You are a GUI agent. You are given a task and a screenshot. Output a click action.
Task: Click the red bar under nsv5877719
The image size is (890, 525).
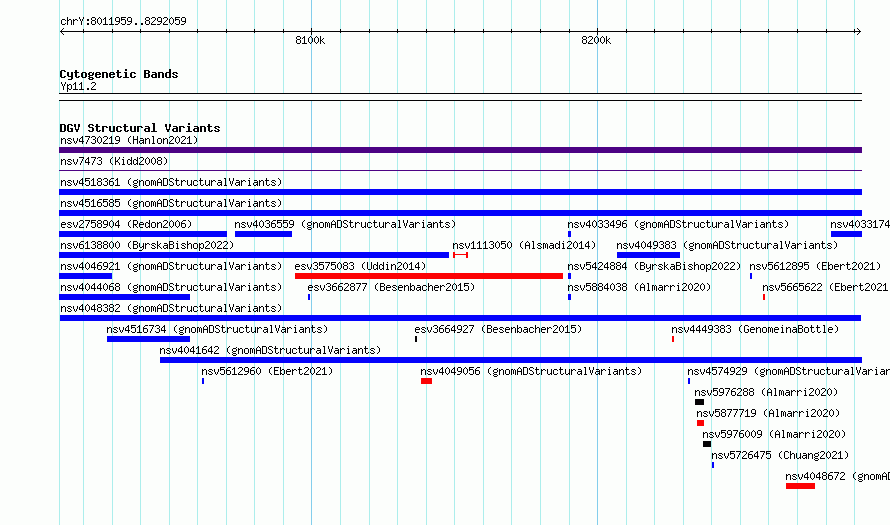700,423
